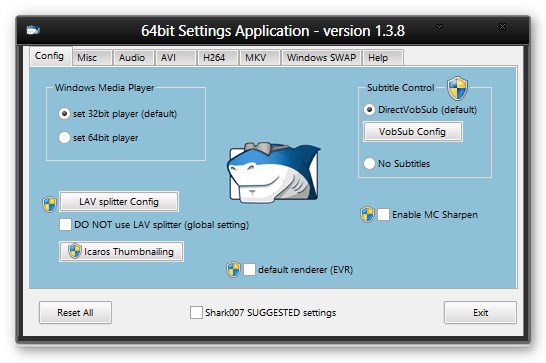Tick DO NOT use LAV splitter checkbox
The width and height of the screenshot is (546, 363).
tap(65, 224)
